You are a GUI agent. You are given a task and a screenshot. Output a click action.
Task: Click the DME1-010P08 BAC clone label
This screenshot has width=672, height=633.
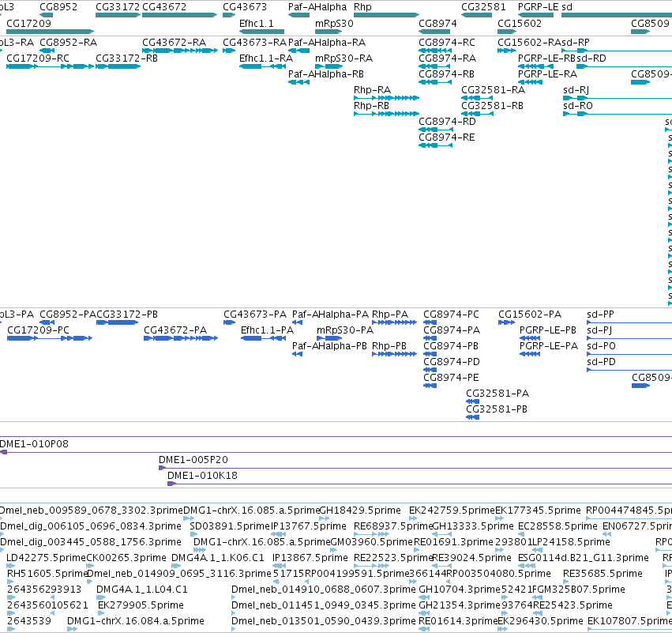34,444
